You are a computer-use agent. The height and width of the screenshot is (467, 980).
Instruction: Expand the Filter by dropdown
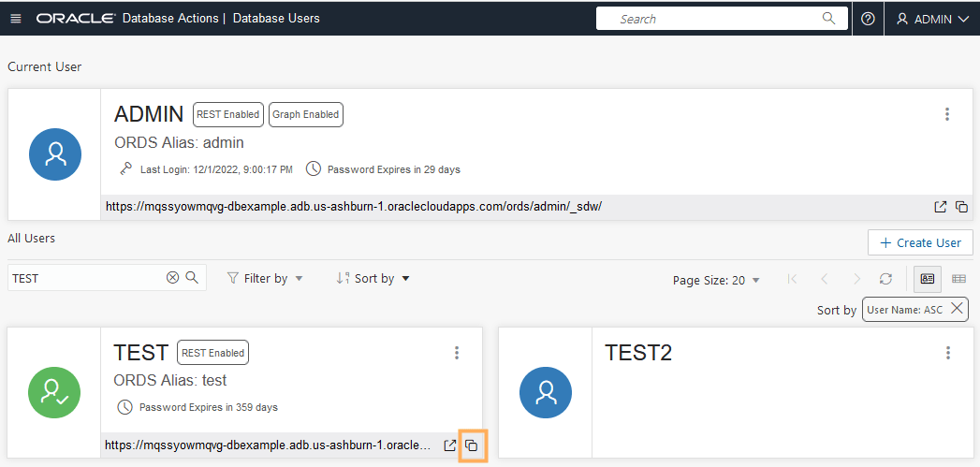pyautogui.click(x=266, y=278)
